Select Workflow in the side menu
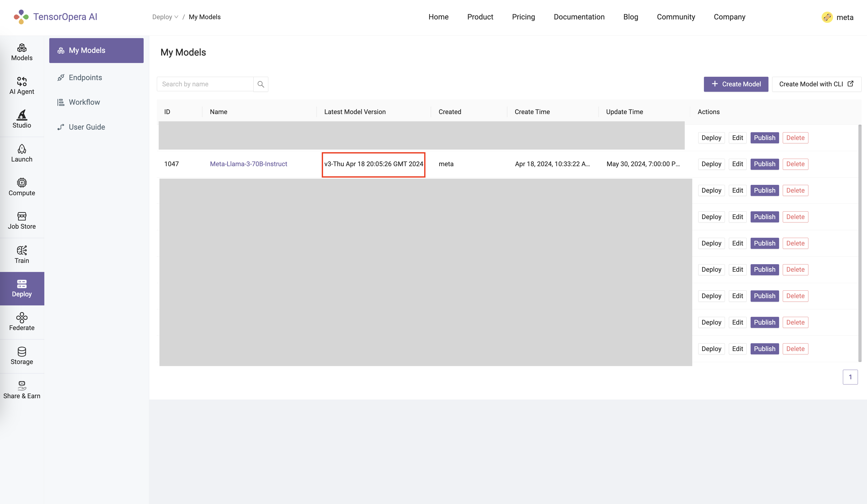 click(x=84, y=102)
